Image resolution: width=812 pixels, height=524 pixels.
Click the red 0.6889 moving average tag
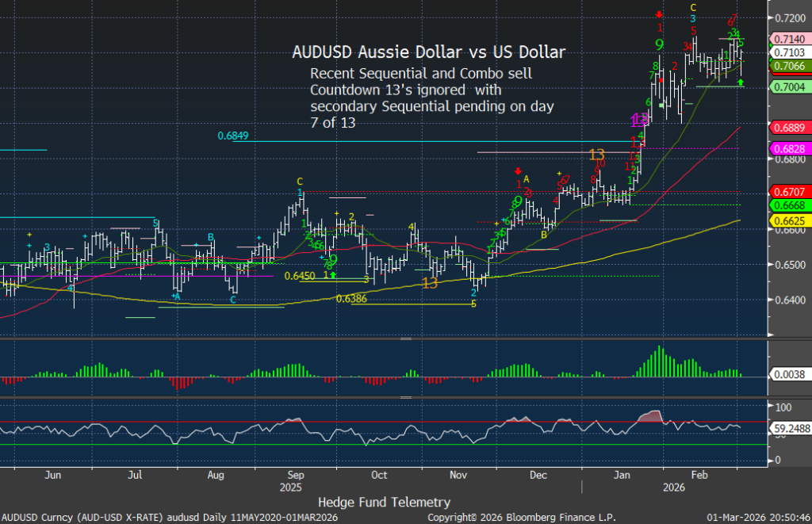pyautogui.click(x=788, y=127)
